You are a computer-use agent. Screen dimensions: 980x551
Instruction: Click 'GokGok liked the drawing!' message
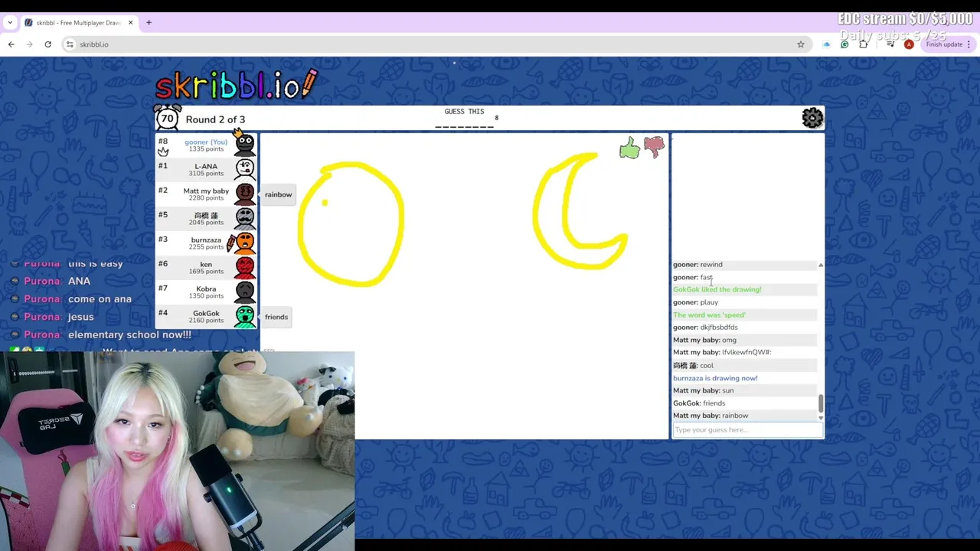(717, 289)
